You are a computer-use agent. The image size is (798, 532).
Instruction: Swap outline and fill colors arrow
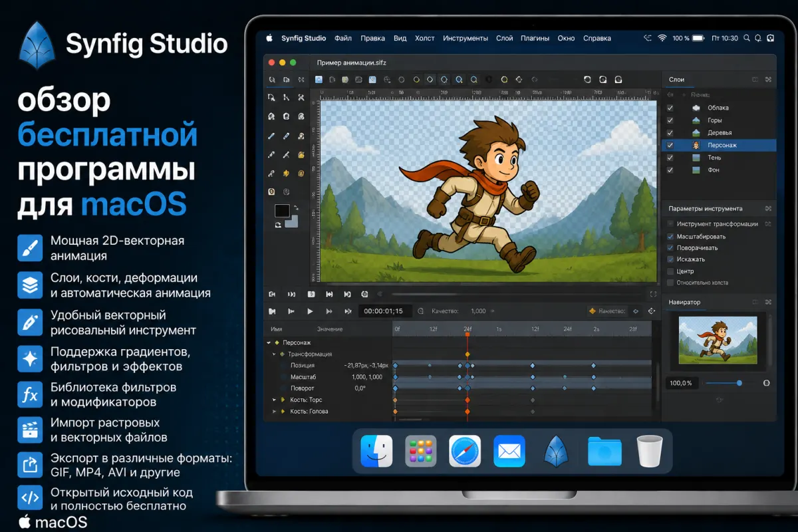pos(296,209)
